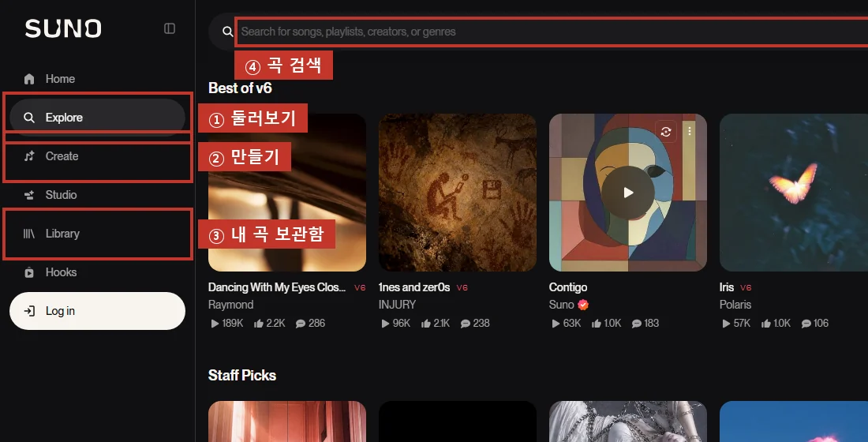The image size is (868, 442).
Task: Click the 63K play count icon
Action: click(x=556, y=324)
